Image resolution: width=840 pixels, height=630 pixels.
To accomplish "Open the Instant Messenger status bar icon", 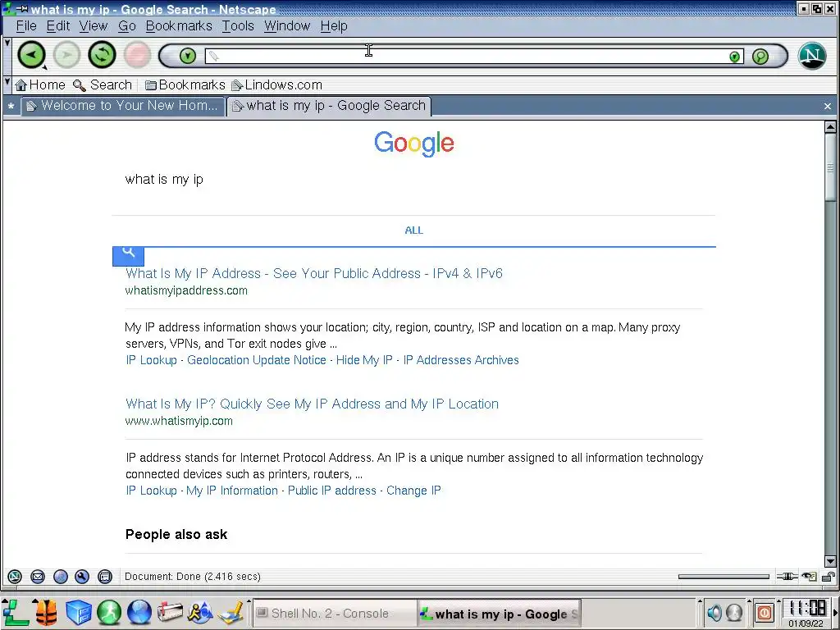I will click(x=61, y=577).
